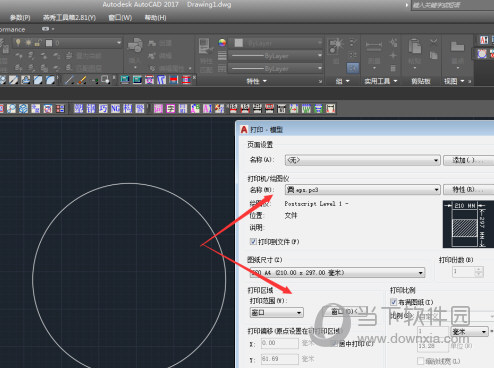Open the linetype ByLayer dropdown

coord(276,68)
